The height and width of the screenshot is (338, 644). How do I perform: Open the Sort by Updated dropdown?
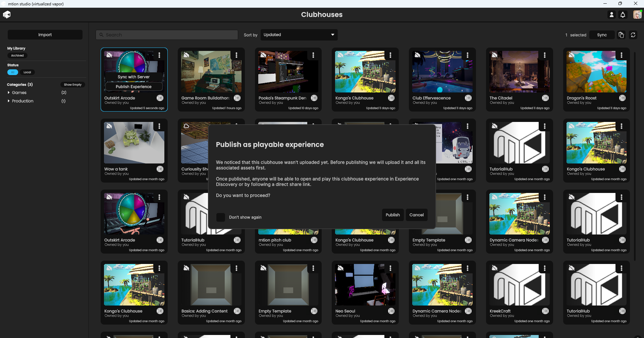tap(299, 35)
